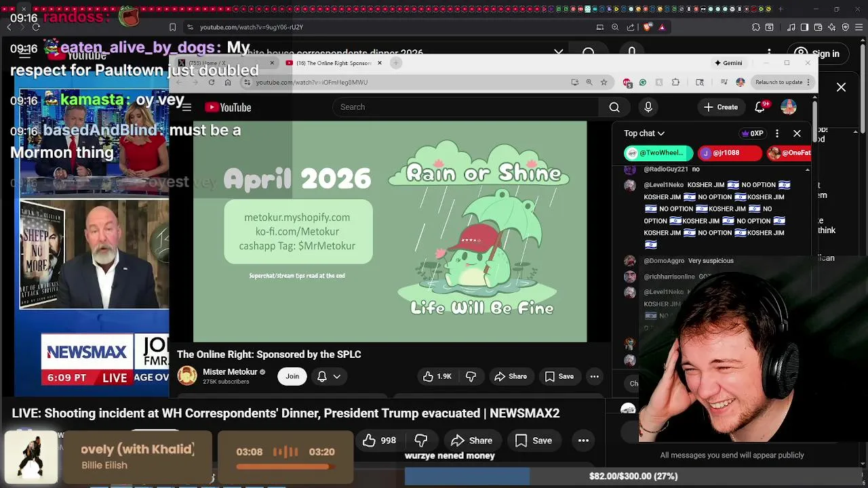Go to home page via Chrome home icon
This screenshot has width=868, height=488.
click(x=228, y=82)
